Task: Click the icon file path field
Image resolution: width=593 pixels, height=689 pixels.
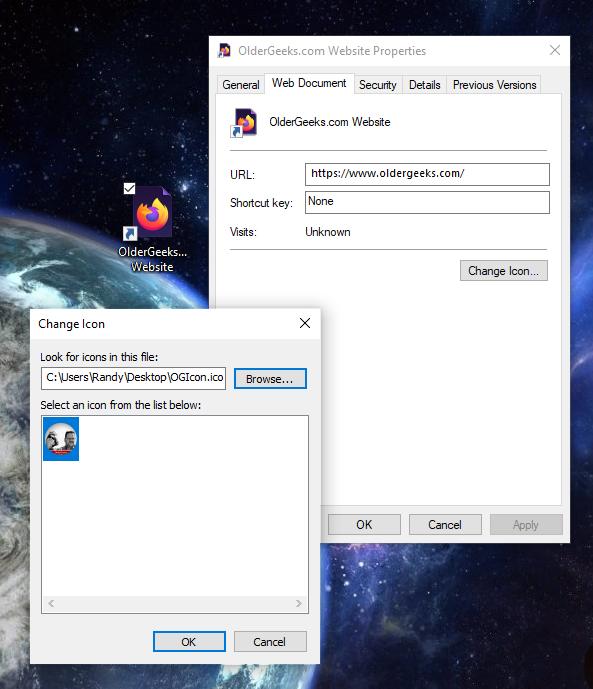Action: click(x=134, y=378)
